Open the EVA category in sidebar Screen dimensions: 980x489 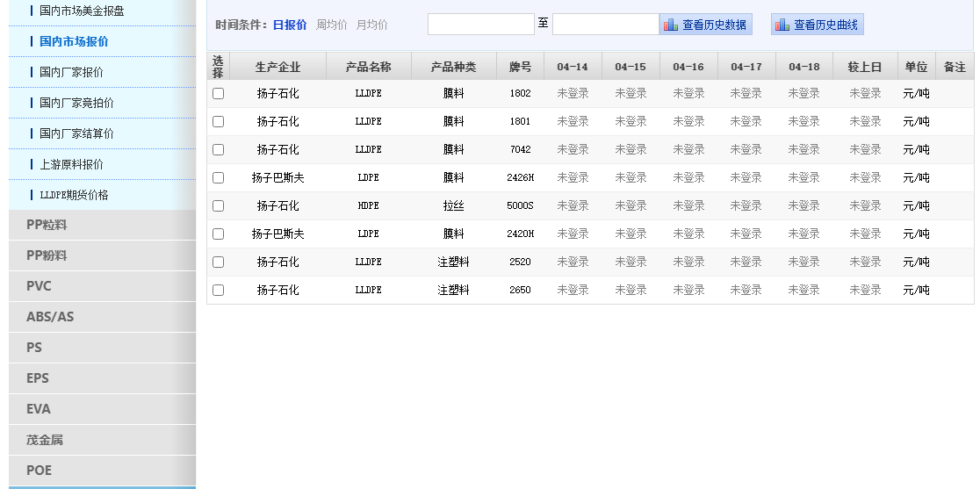(x=39, y=409)
